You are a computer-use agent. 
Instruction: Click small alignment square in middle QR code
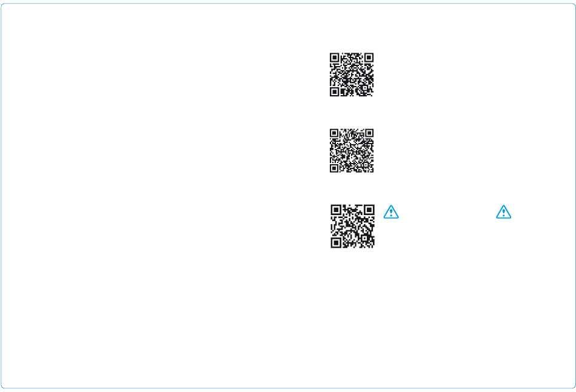364,164
